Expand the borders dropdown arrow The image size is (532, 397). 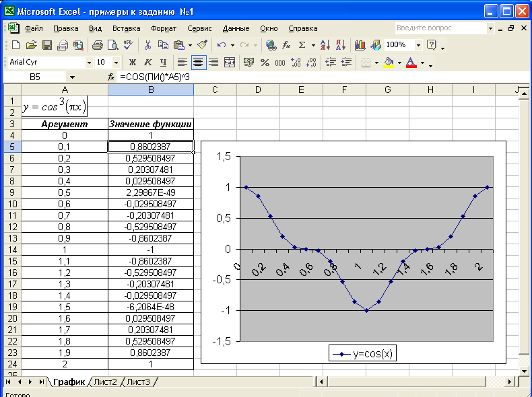376,63
